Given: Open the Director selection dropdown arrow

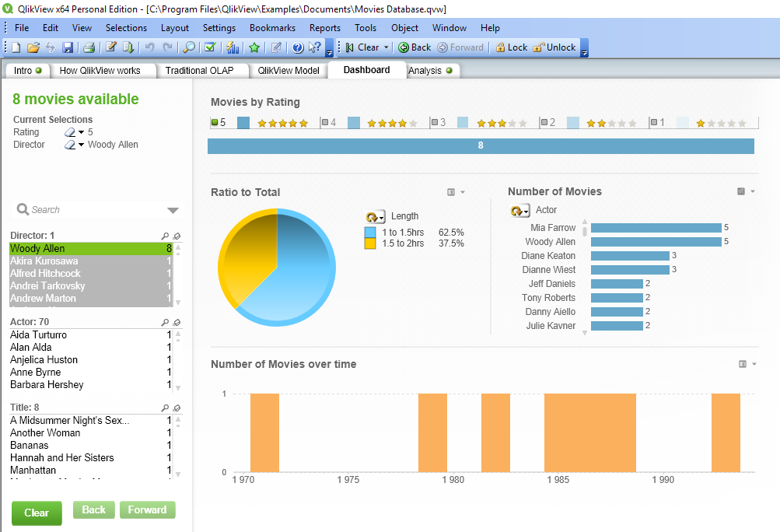Looking at the screenshot, I should tap(81, 145).
